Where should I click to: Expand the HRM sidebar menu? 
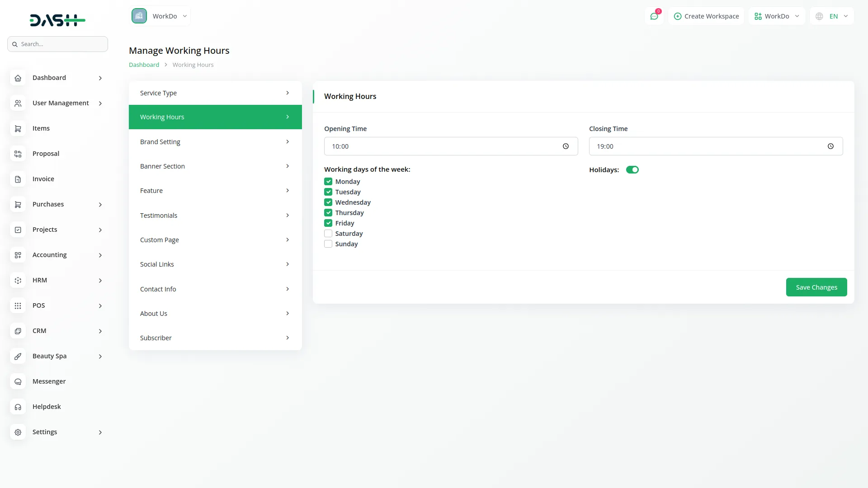57,280
